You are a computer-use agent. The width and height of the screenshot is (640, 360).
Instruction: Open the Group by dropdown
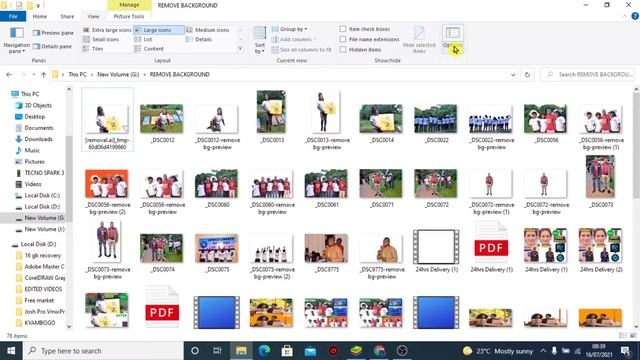289,29
